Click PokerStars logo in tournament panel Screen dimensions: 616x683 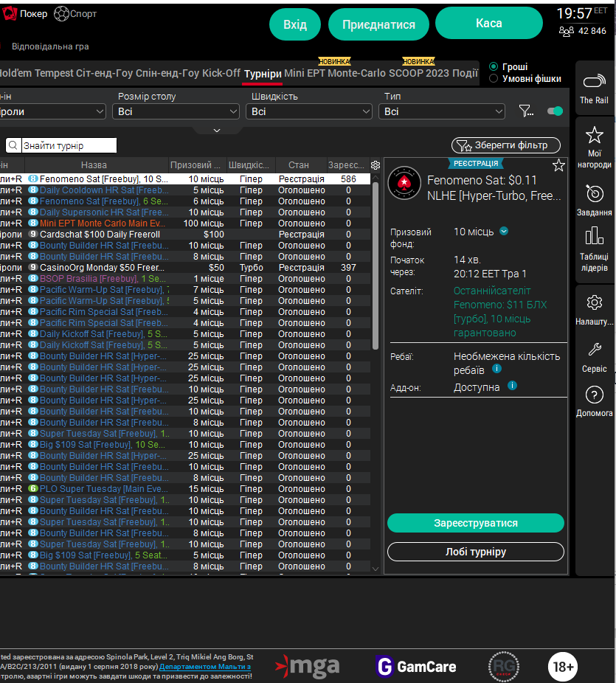coord(404,183)
